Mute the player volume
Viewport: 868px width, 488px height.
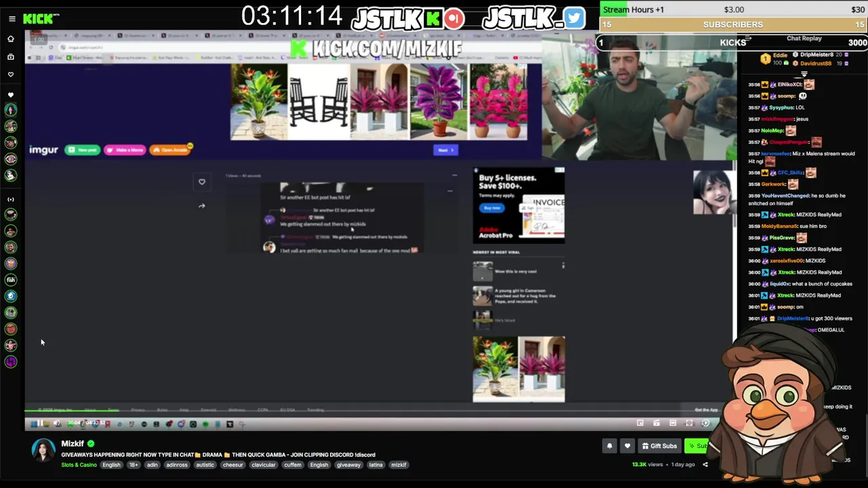(57, 424)
